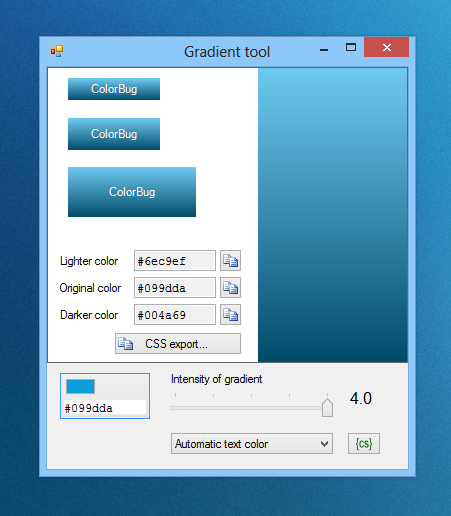Click the intensity value 4.0

click(361, 398)
